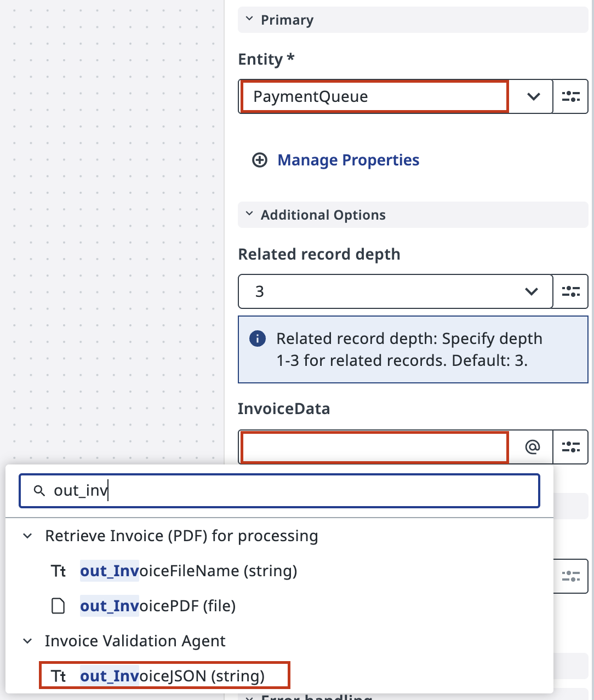Click text type icon beside out_InvoiceFileName
Screen dimensions: 594x700
pos(58,571)
